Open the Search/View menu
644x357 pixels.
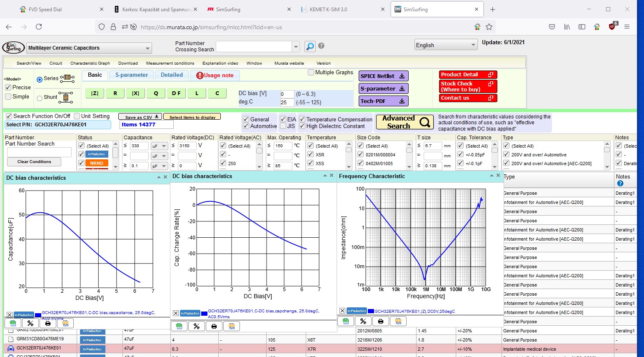pyautogui.click(x=29, y=63)
